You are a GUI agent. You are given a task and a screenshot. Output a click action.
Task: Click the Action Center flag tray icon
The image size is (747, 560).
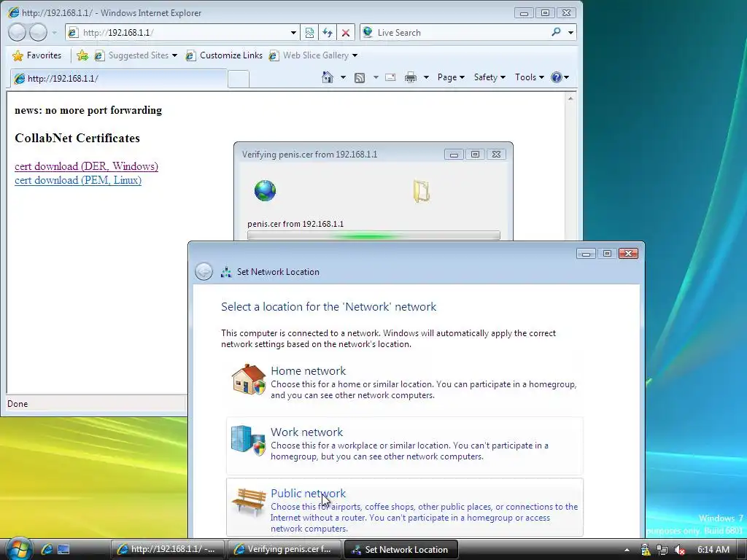coord(645,550)
